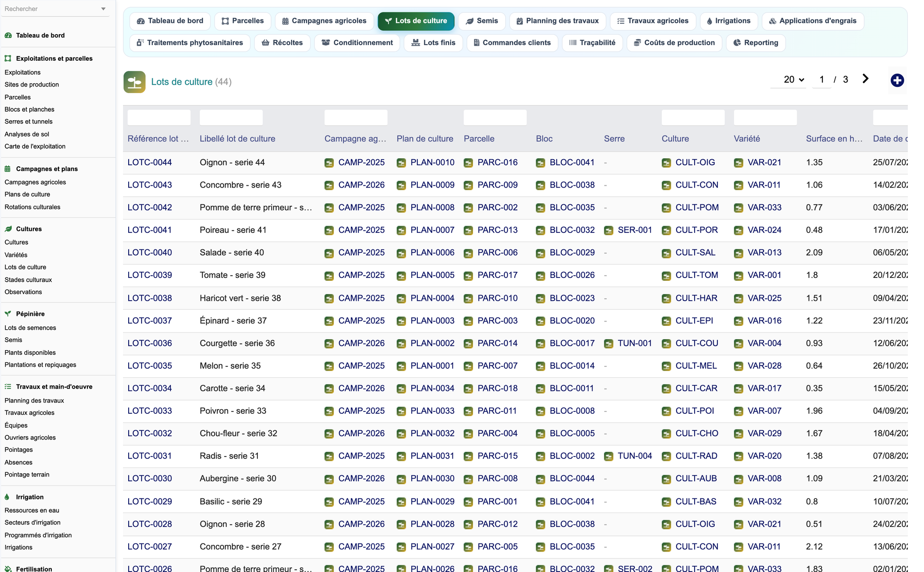Open the Traçabilité tab
Image resolution: width=924 pixels, height=572 pixels.
click(592, 43)
